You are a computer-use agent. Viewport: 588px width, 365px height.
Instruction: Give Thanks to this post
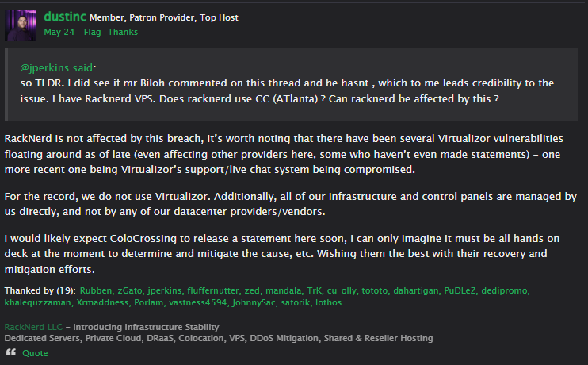(123, 32)
